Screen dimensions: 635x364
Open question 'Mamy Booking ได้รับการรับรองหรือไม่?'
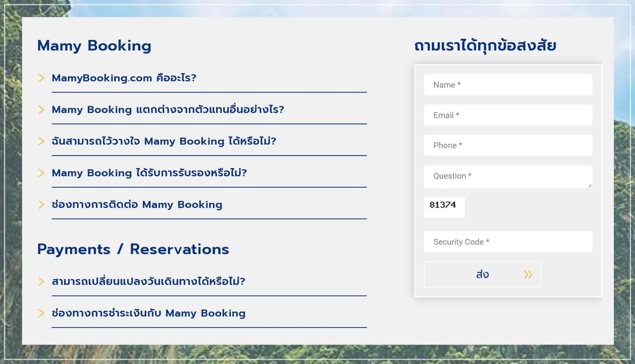tap(149, 173)
